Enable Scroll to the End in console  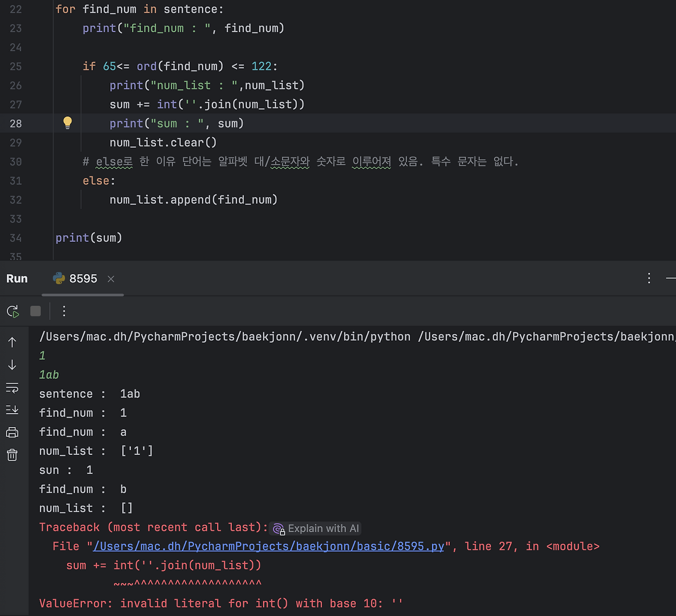click(x=12, y=409)
